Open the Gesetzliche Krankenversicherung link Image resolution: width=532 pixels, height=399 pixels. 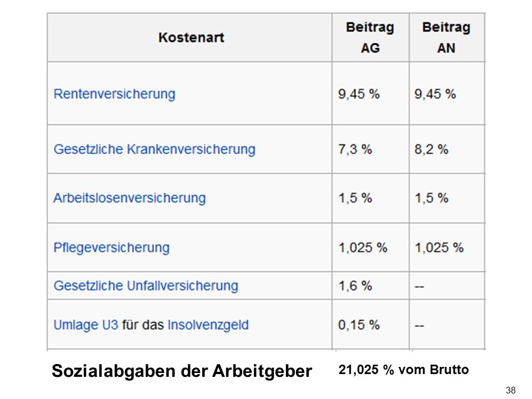click(x=155, y=149)
